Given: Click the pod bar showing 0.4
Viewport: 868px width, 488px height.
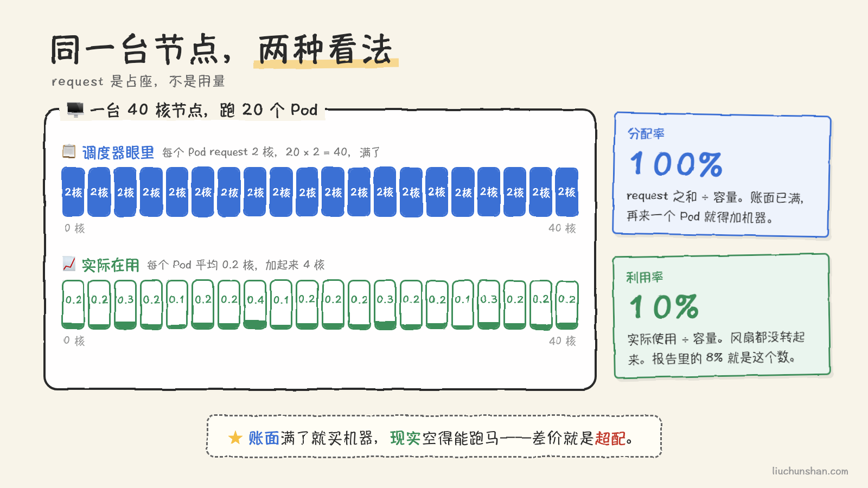Looking at the screenshot, I should [x=255, y=304].
